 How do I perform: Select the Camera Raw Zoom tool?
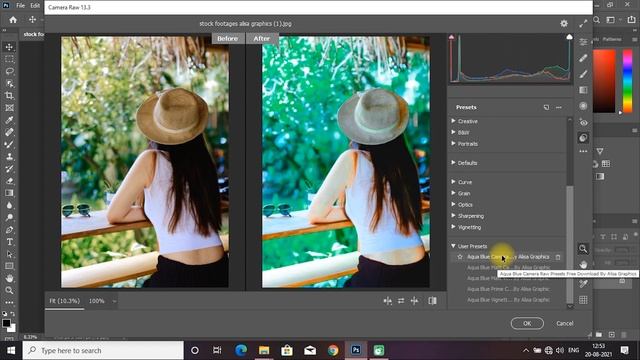coord(583,249)
